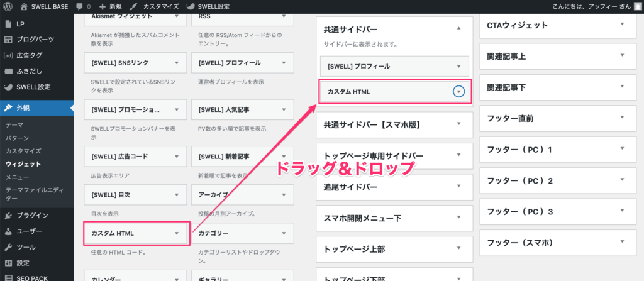Expand [SWELL] SNSリンク widget arrow

[x=177, y=63]
